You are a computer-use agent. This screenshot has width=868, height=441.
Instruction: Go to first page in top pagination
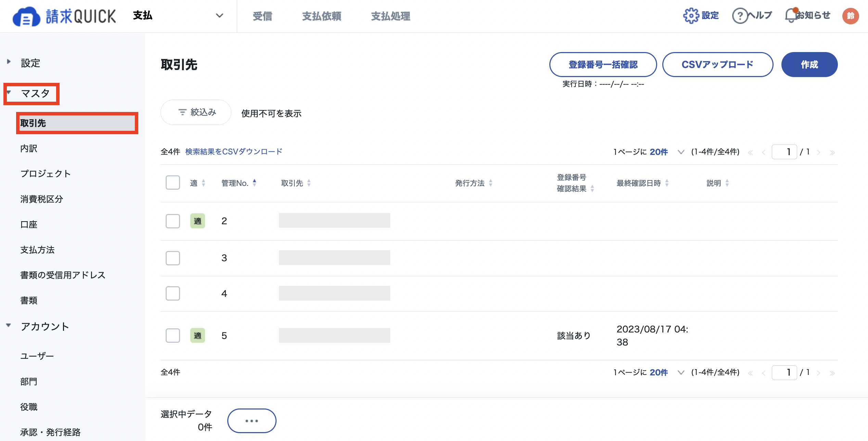tap(750, 152)
